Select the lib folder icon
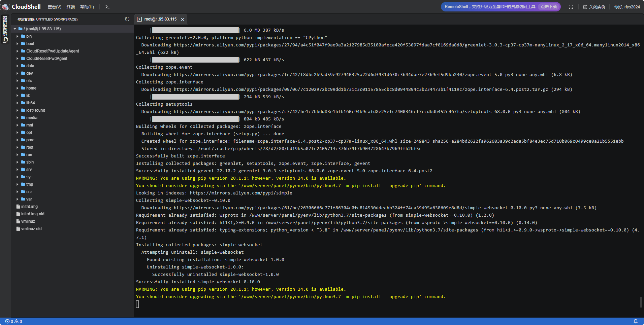Screen dimensions: 644x325 pyautogui.click(x=23, y=96)
